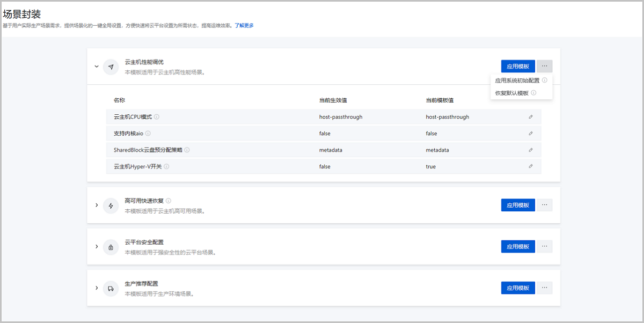
Task: Click info icon beside 高可用快速恢复 title
Action: 169,201
